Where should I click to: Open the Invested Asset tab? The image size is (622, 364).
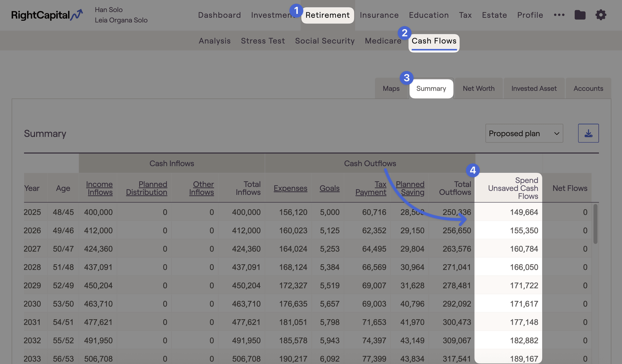[534, 88]
